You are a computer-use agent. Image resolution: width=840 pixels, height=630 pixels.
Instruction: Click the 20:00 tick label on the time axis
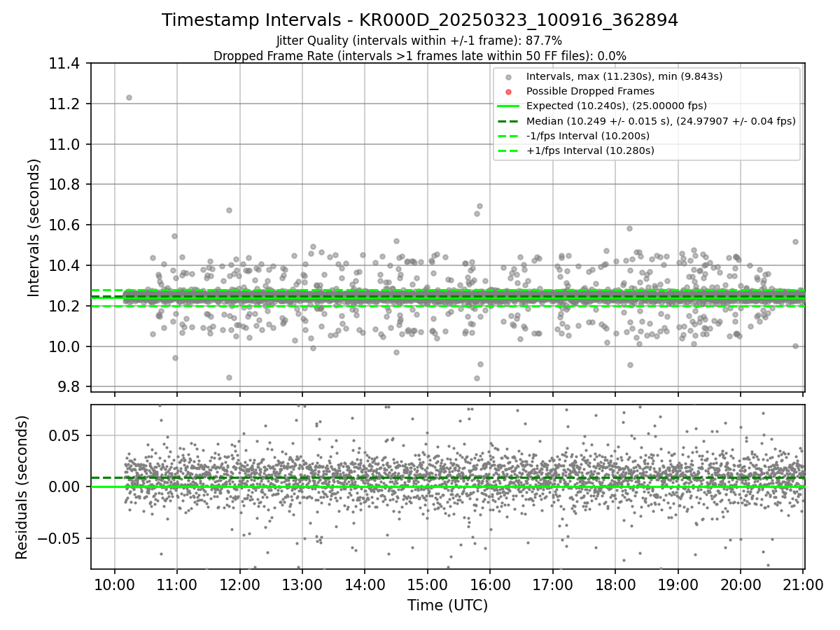[x=741, y=584]
